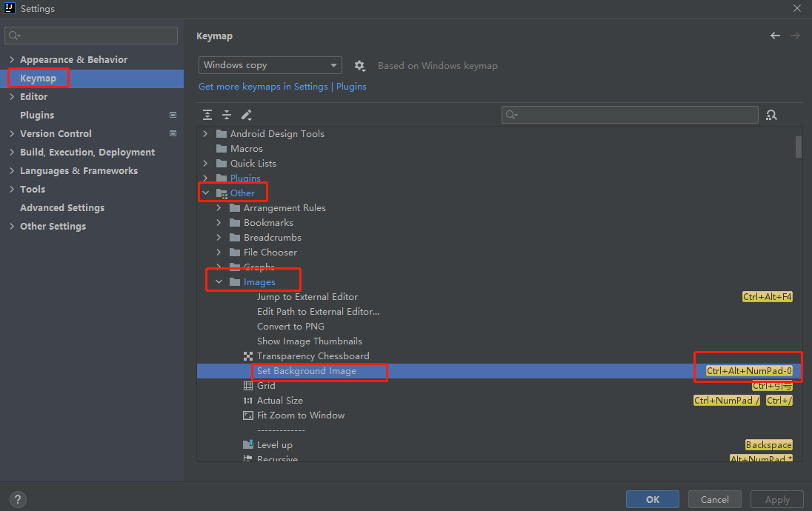Click the Collapse All icon in keymap toolbar
The image size is (812, 511).
tap(227, 115)
